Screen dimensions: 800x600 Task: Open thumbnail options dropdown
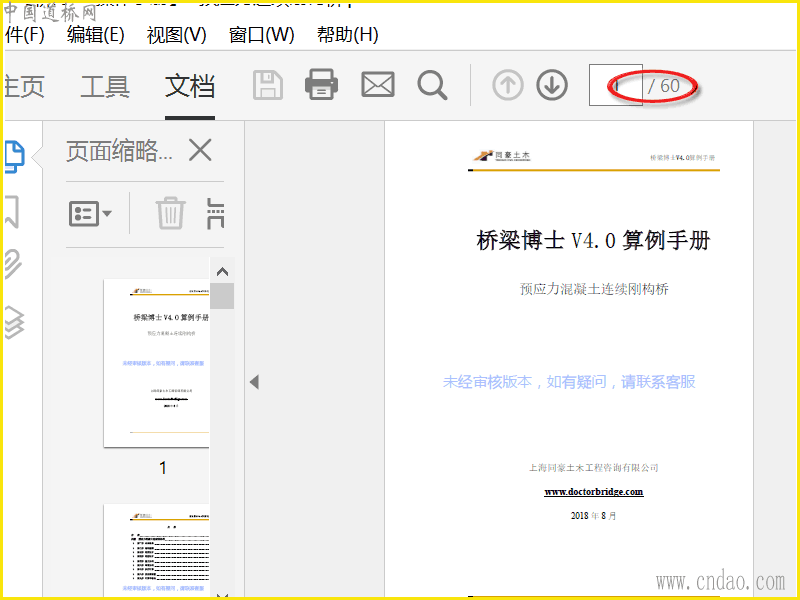pos(90,213)
